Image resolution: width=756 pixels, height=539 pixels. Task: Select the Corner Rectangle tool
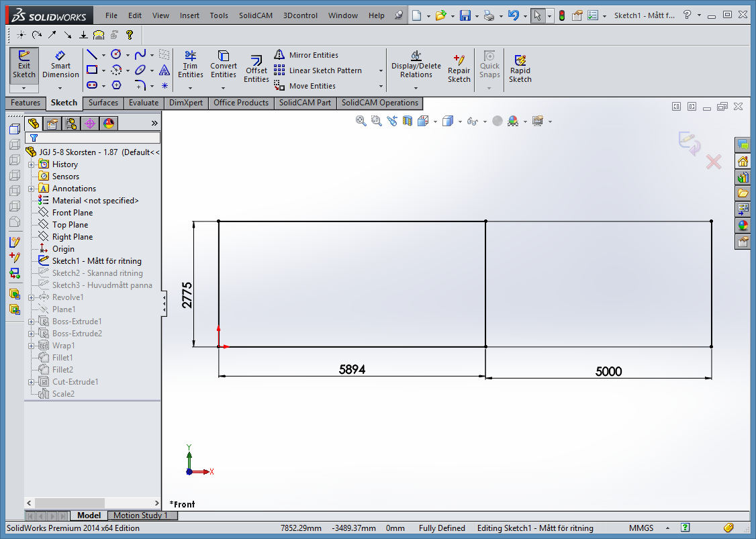92,70
